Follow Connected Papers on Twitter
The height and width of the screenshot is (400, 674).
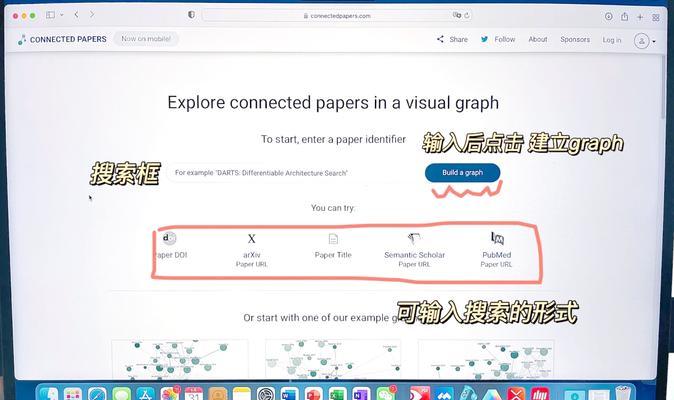click(498, 39)
